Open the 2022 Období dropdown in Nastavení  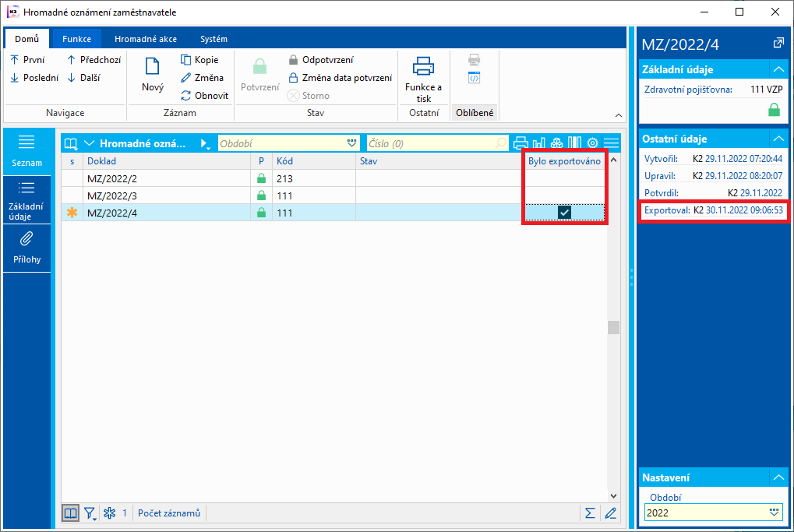pos(775,513)
